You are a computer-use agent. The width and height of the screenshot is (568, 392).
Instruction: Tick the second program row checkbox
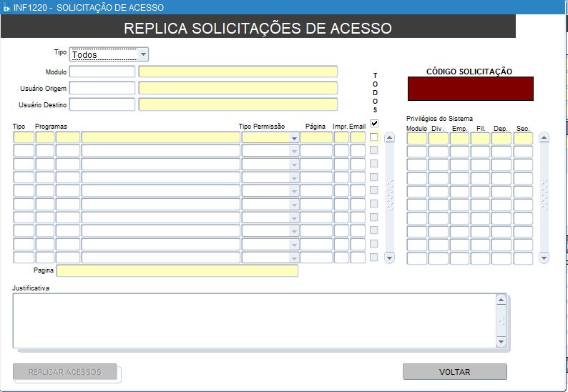(374, 150)
